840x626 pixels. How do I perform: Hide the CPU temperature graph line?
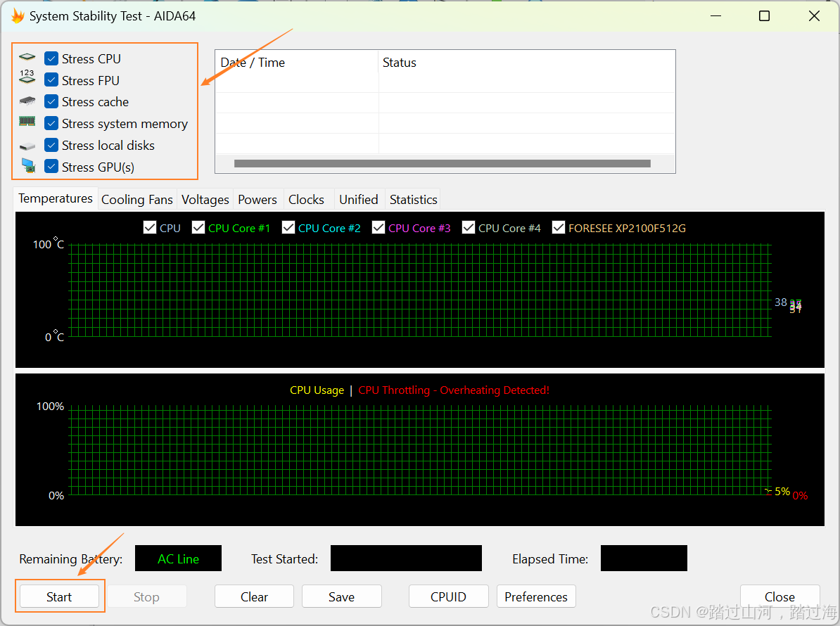[x=150, y=228]
